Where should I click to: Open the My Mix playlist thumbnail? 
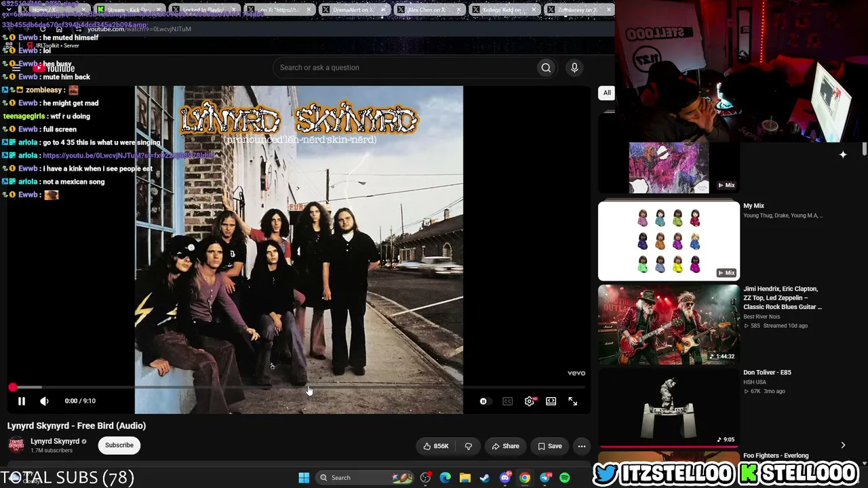[x=669, y=241]
